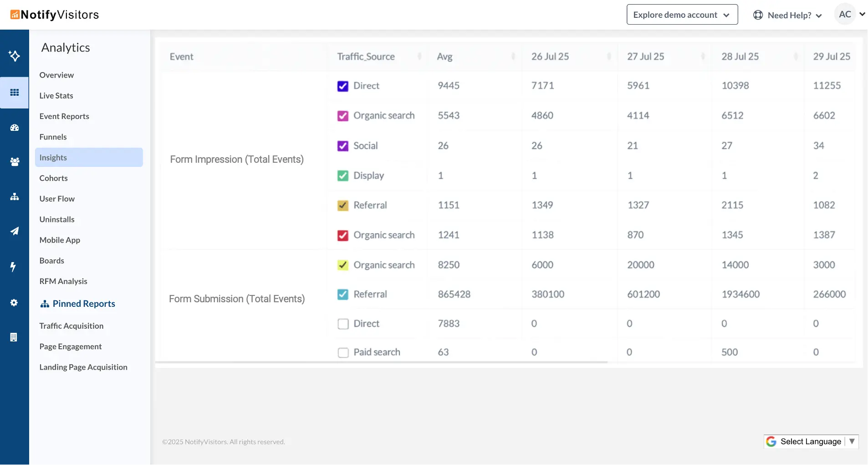Click the lightning bolt sidebar icon

[x=13, y=267]
